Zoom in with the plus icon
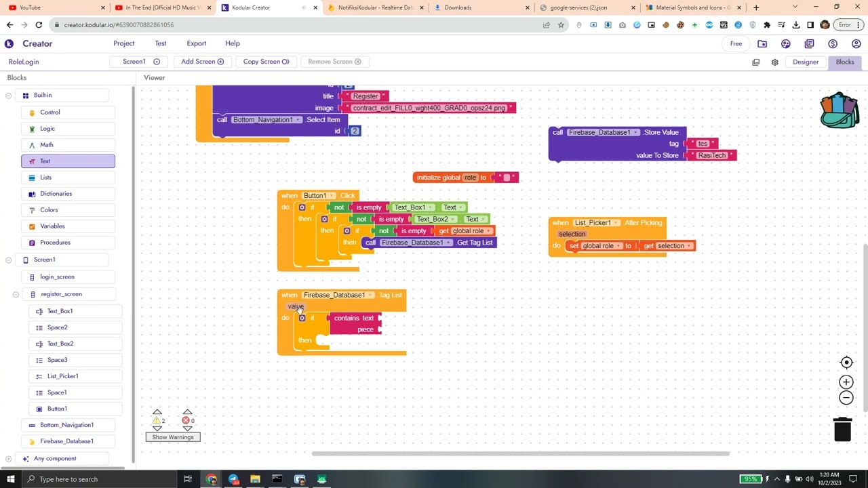 pos(846,382)
